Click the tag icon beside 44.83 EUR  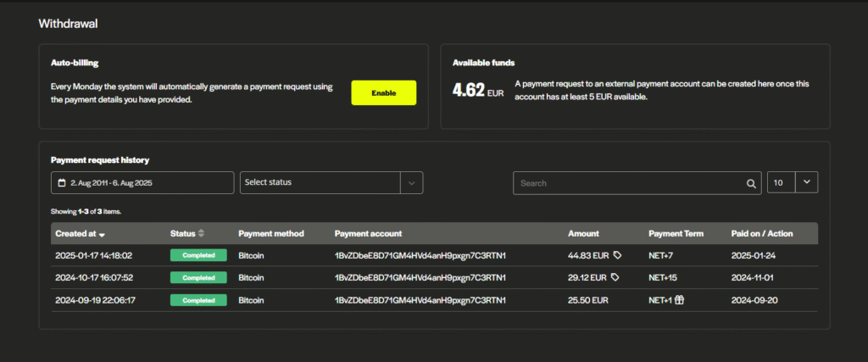[x=617, y=255]
